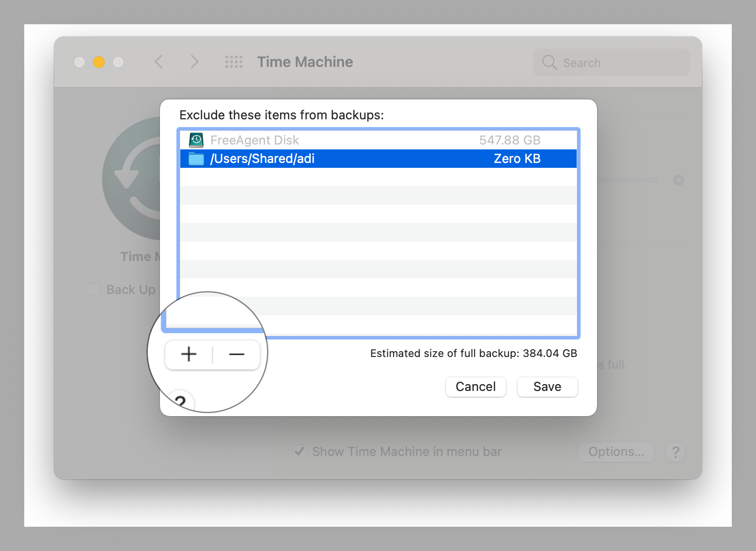
Task: Click the Save button
Action: [x=547, y=387]
